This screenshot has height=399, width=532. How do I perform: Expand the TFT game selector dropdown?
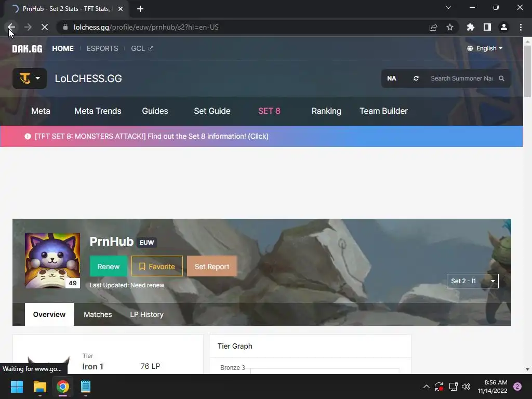tap(30, 78)
